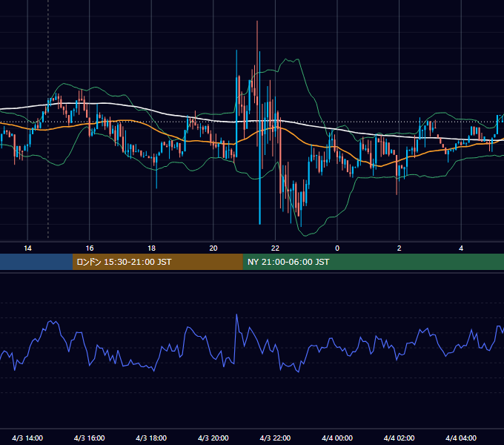Image resolution: width=504 pixels, height=445 pixels.
Task: Click the 14 hour label on the price chart axis
Action: coord(27,248)
